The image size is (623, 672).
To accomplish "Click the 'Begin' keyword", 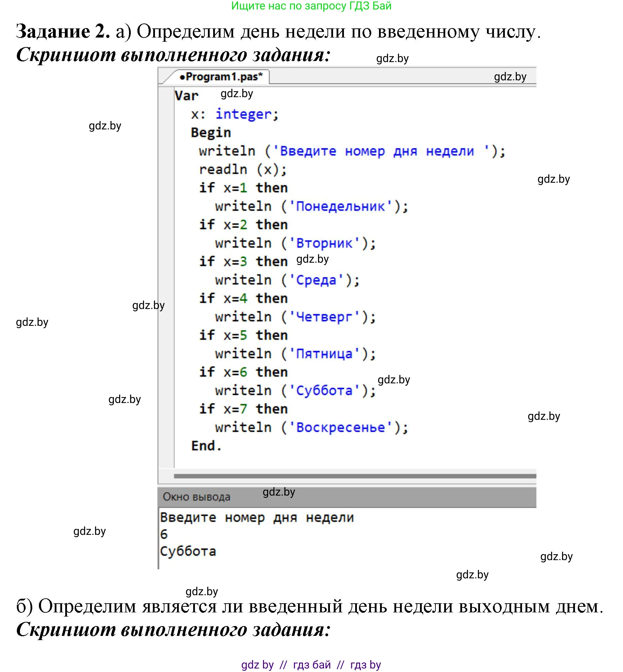I will point(211,133).
